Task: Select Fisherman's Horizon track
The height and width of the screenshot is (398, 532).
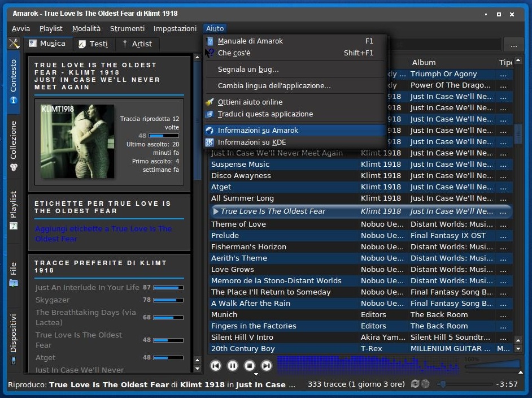Action: coord(361,247)
